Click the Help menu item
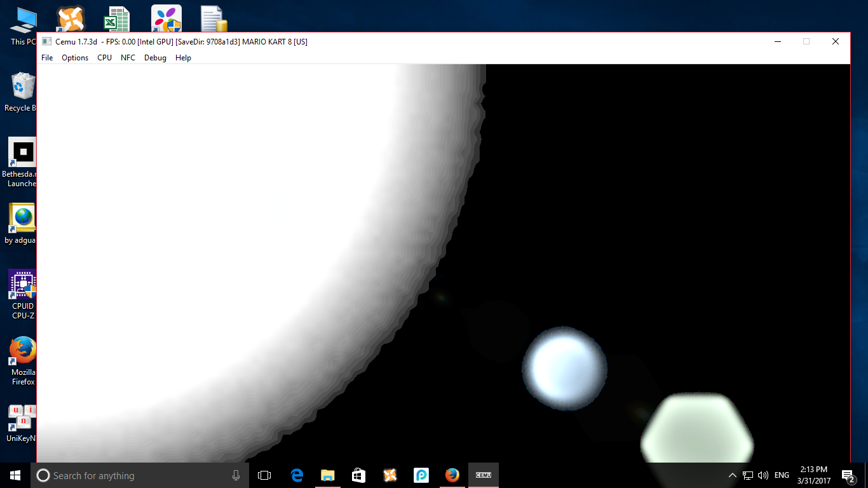 [183, 58]
